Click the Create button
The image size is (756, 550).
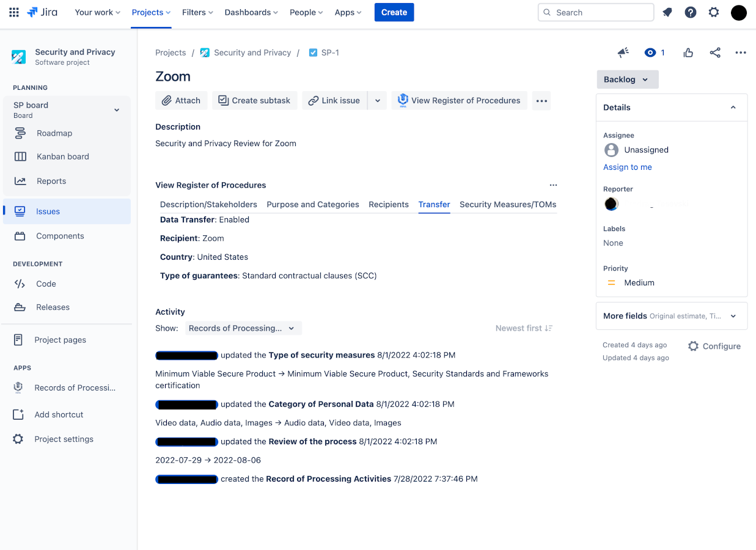click(x=394, y=12)
